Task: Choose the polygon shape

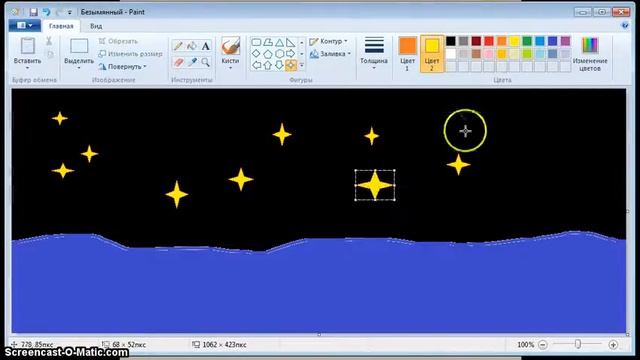Action: point(268,42)
